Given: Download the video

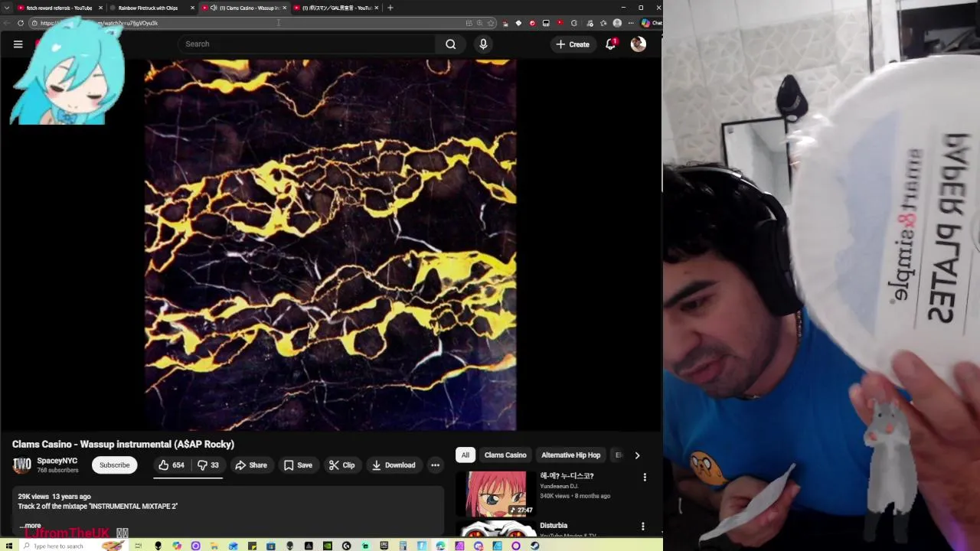Looking at the screenshot, I should click(394, 465).
